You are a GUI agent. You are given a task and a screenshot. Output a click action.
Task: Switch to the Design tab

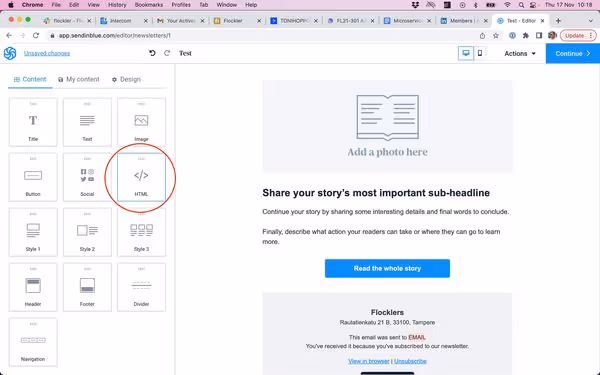[126, 79]
